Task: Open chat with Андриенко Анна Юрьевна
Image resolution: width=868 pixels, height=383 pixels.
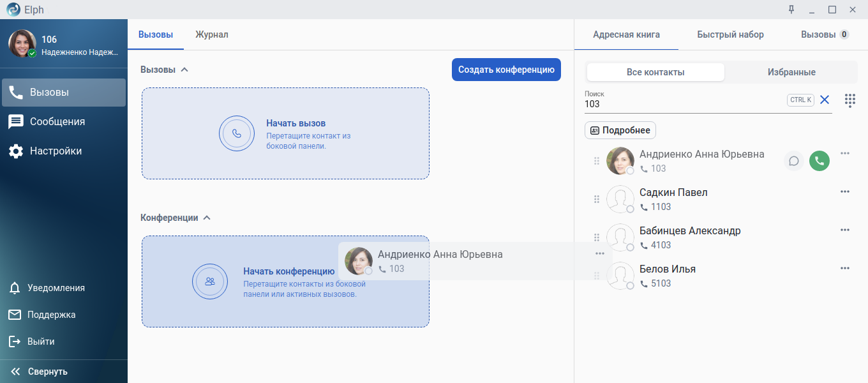Action: coord(793,161)
